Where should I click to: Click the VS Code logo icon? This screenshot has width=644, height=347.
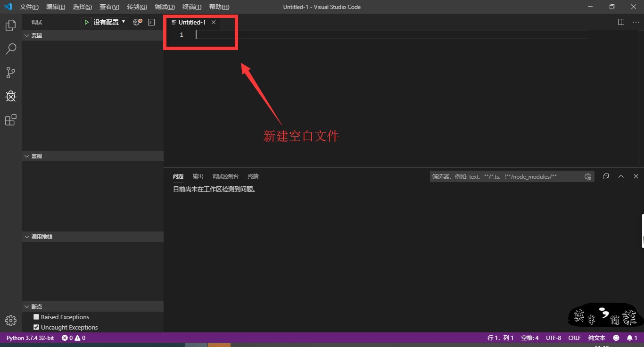8,7
